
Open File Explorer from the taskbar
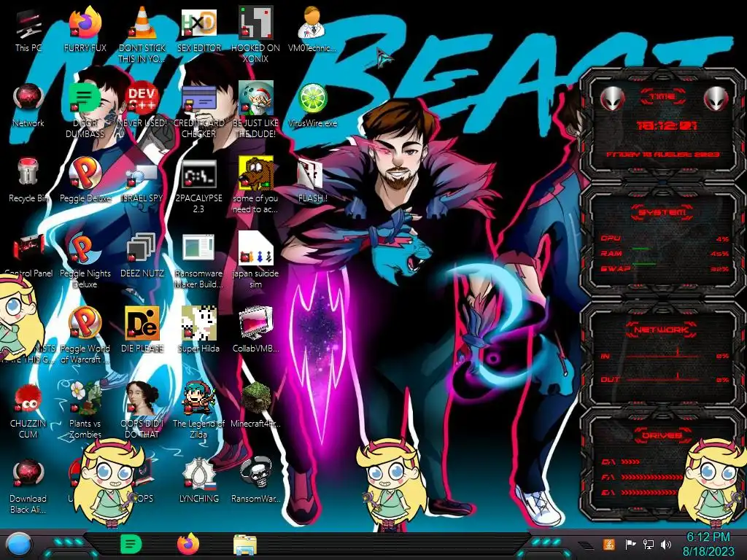(x=245, y=545)
